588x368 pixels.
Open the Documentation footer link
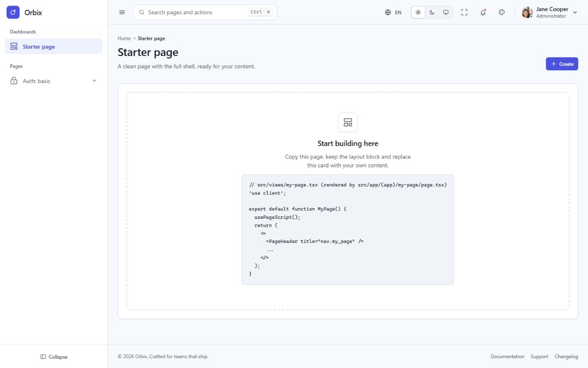(x=507, y=357)
